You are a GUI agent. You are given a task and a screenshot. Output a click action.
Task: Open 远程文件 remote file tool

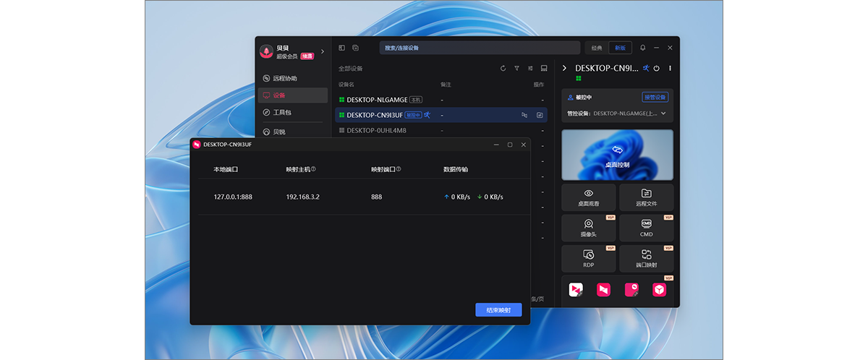646,197
